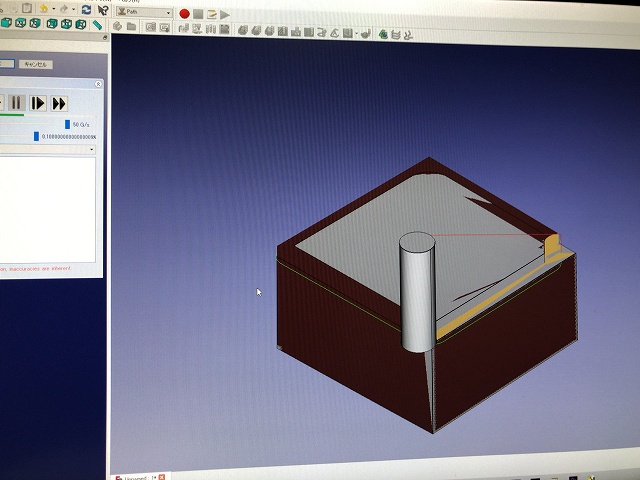Pause the simulation playback
This screenshot has height=480, width=640.
pyautogui.click(x=17, y=102)
